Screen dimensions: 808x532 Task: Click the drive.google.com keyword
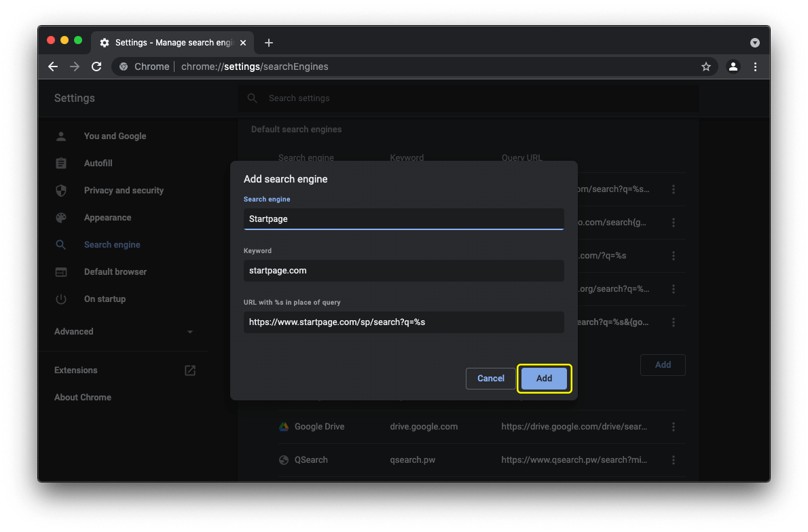tap(424, 426)
